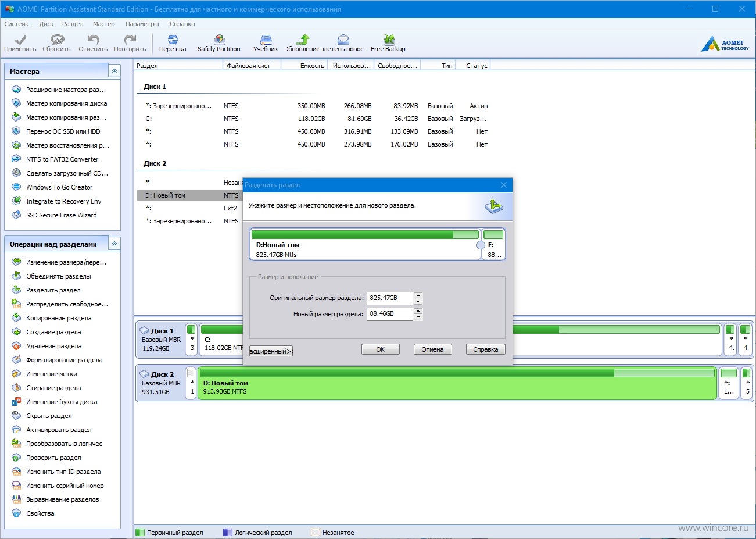Open the Справка menu
Screen dimensions: 756x539
tap(182, 24)
